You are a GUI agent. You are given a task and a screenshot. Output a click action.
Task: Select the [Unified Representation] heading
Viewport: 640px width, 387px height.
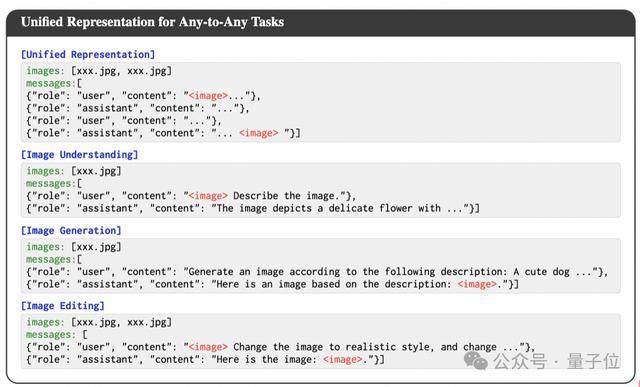[88, 54]
